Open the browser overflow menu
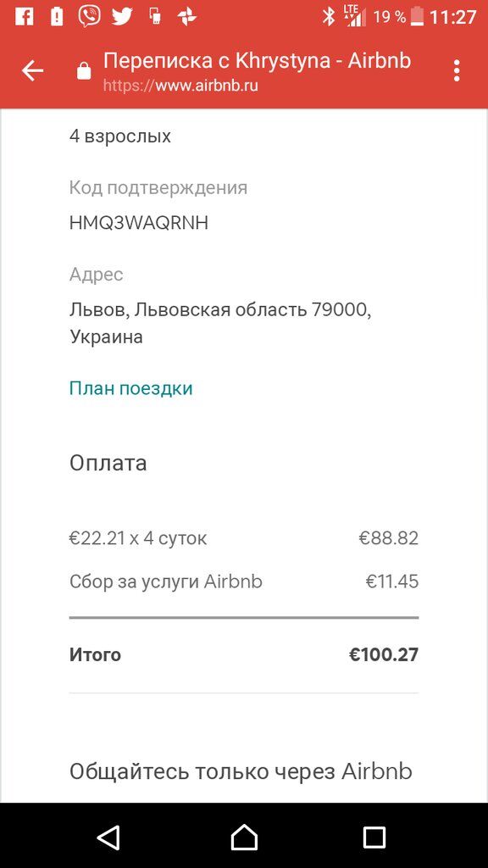The width and height of the screenshot is (488, 868). click(456, 71)
